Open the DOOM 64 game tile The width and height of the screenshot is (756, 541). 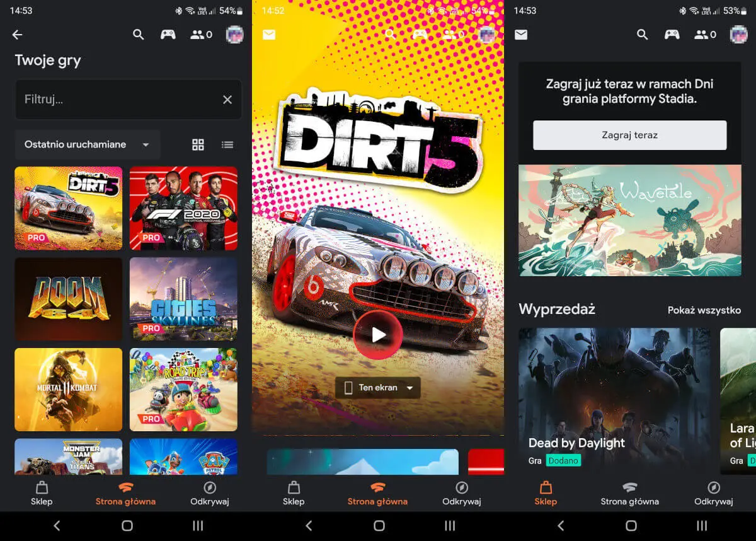(69, 299)
